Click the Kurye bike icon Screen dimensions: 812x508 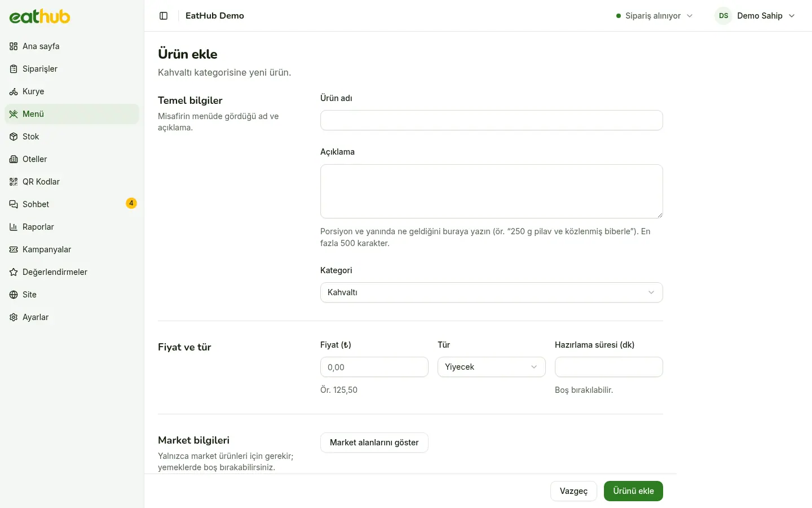pyautogui.click(x=14, y=91)
